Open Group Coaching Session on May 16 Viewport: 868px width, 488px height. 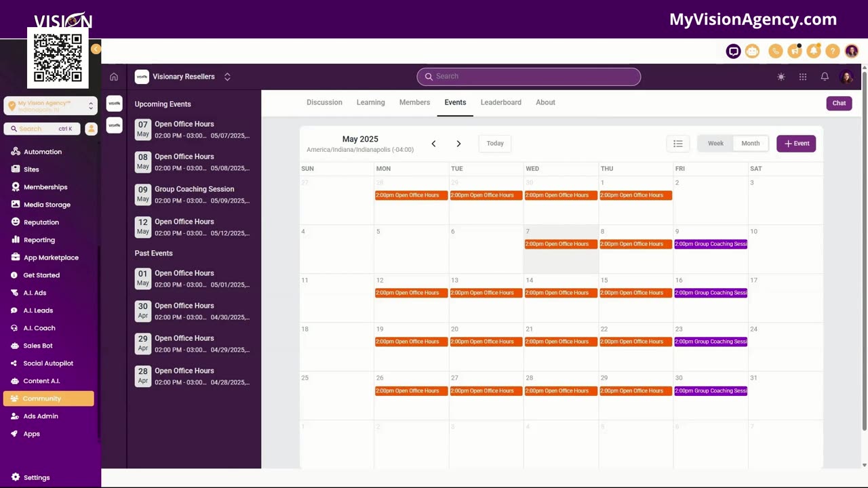(711, 293)
